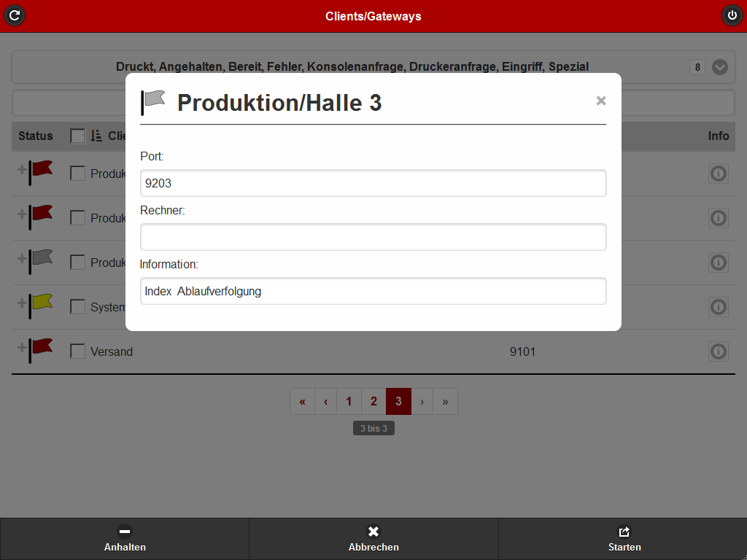The image size is (747, 560).
Task: Expand the first row with plus icon
Action: [22, 169]
